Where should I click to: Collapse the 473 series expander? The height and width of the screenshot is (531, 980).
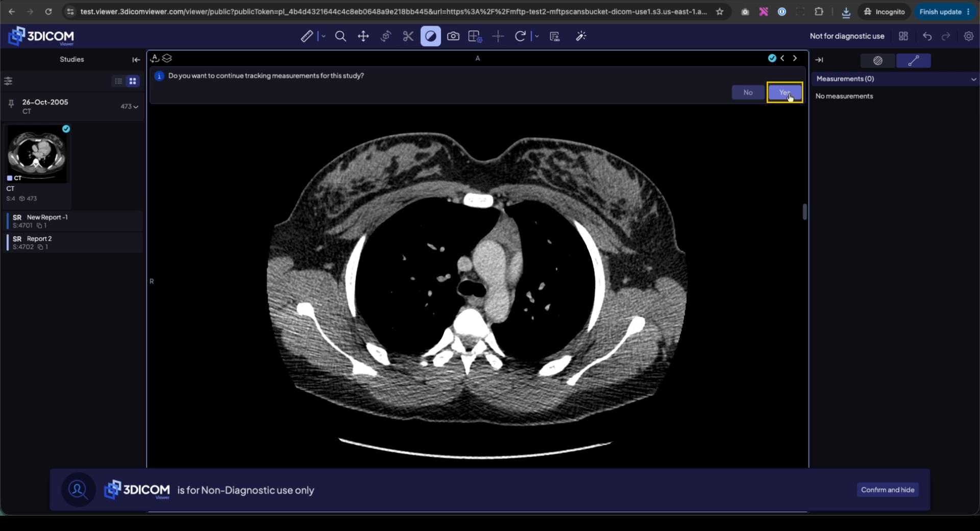130,106
